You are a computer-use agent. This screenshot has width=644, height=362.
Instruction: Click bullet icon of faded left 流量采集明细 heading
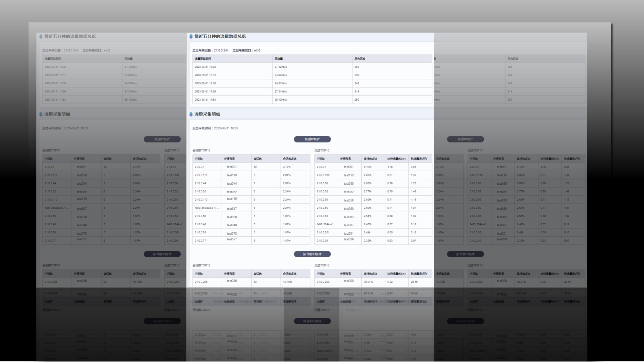(x=41, y=114)
